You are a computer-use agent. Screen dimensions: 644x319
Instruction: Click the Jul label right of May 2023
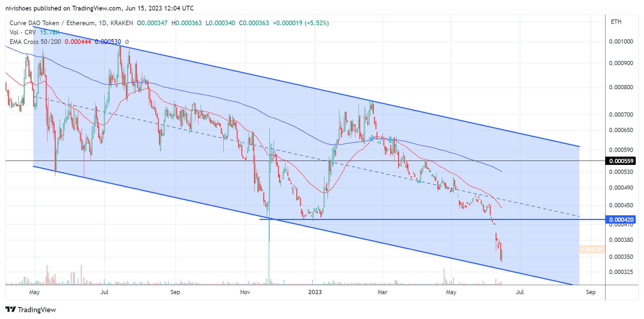coord(520,292)
